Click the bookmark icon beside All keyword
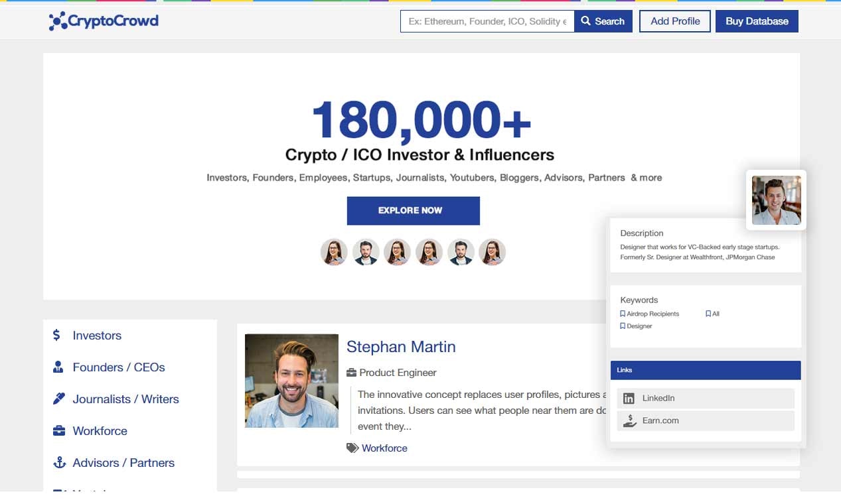The width and height of the screenshot is (841, 504). pyautogui.click(x=708, y=314)
